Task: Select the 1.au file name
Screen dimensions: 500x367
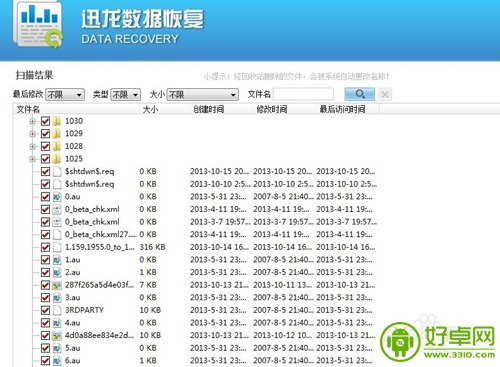Action: tap(72, 260)
